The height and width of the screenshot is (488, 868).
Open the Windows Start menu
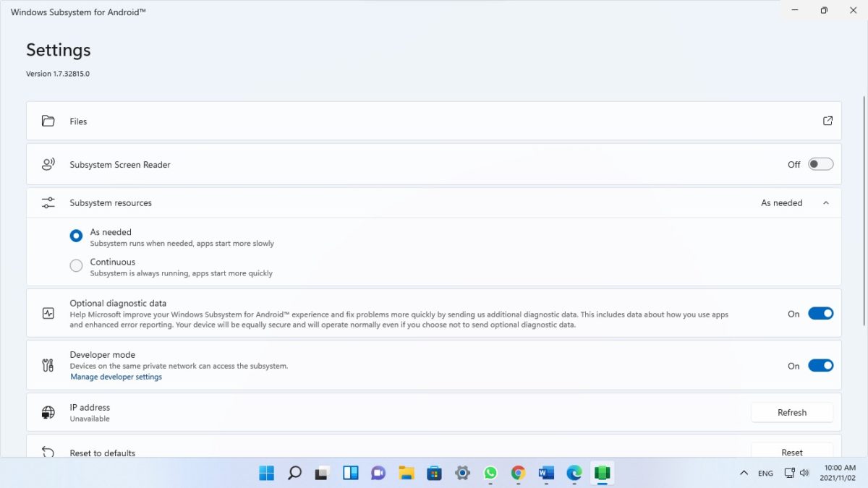coord(267,473)
